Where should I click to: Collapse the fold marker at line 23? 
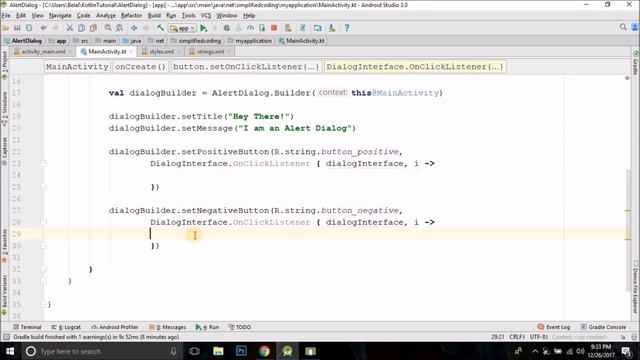(x=43, y=163)
